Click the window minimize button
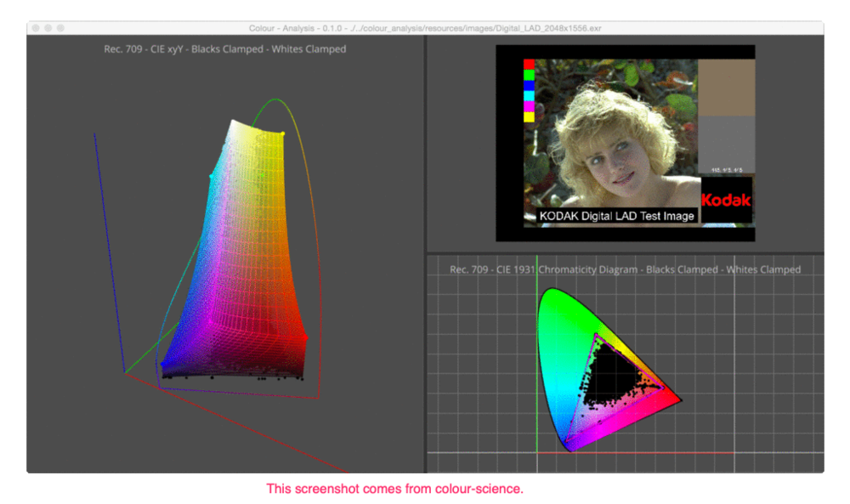 click(48, 28)
